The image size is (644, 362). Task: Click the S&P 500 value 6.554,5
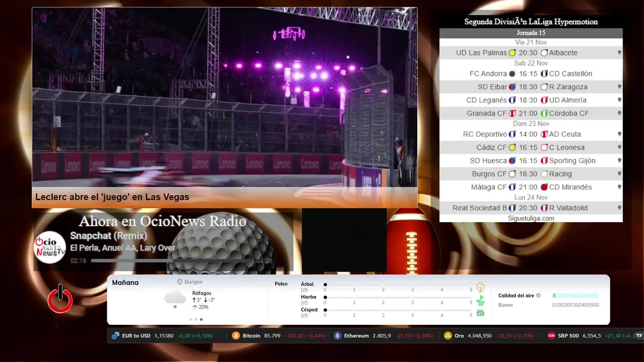click(592, 336)
